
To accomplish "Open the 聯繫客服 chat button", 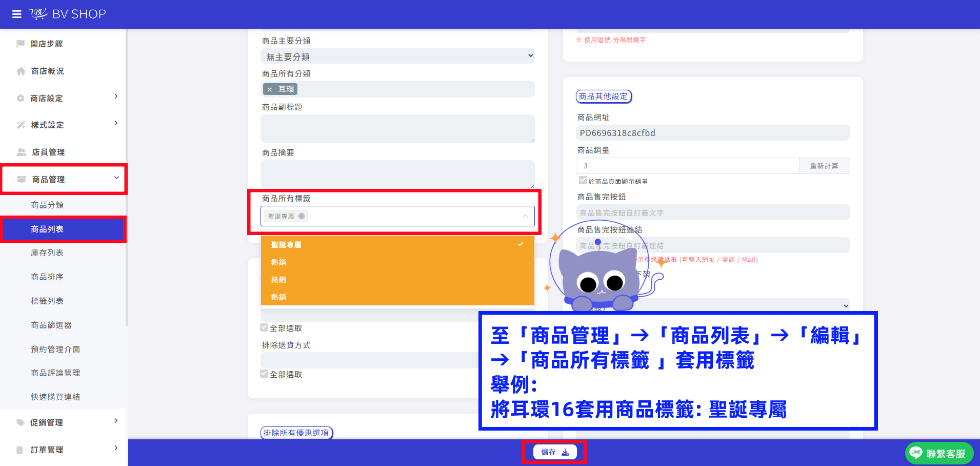I will (939, 453).
